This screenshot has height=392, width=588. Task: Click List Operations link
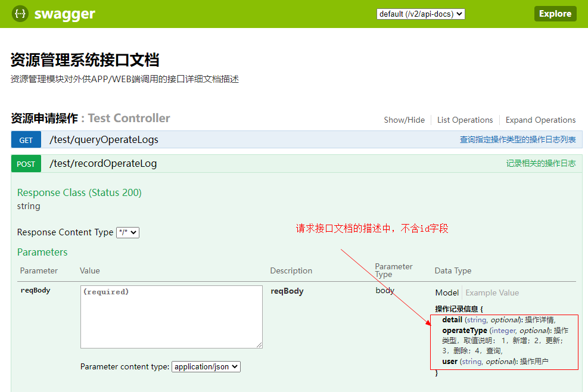pyautogui.click(x=465, y=120)
